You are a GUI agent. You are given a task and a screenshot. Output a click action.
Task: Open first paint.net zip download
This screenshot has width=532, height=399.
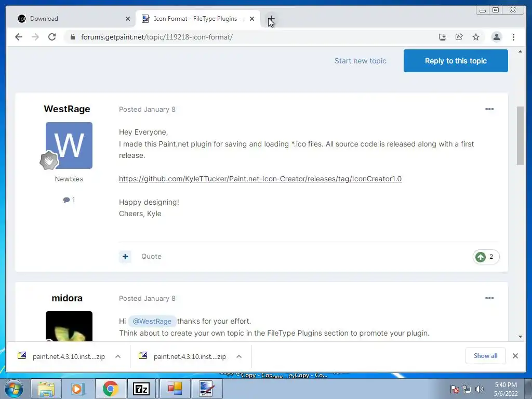tap(61, 356)
